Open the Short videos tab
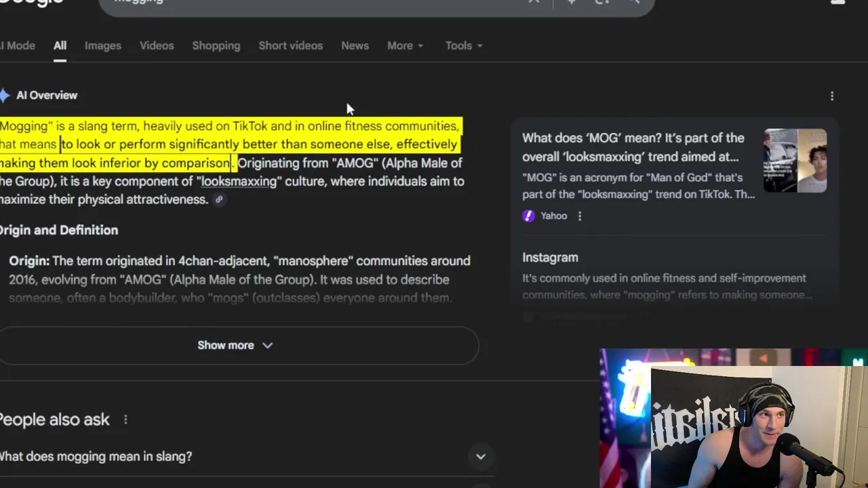The width and height of the screenshot is (868, 488). click(x=290, y=45)
